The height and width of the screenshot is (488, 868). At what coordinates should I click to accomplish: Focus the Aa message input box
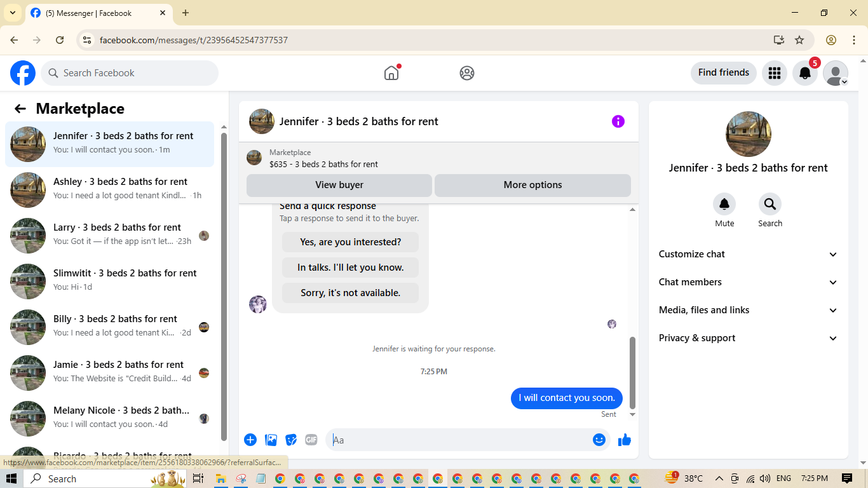(460, 440)
